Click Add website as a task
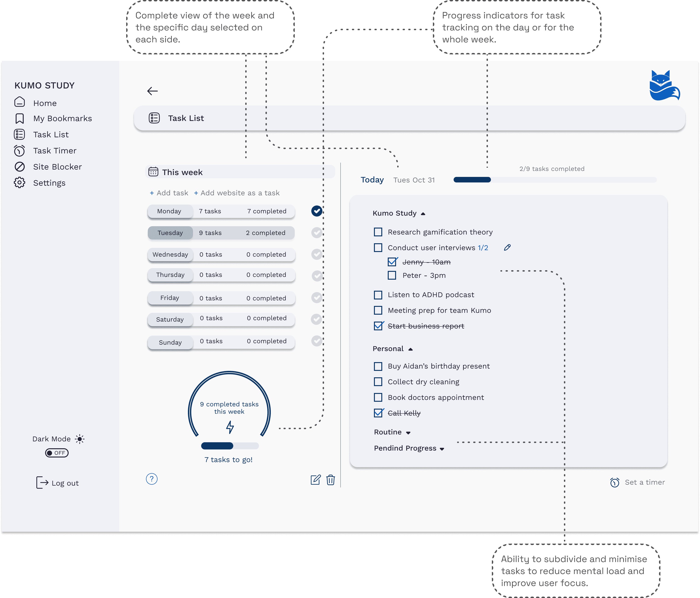 click(x=236, y=193)
